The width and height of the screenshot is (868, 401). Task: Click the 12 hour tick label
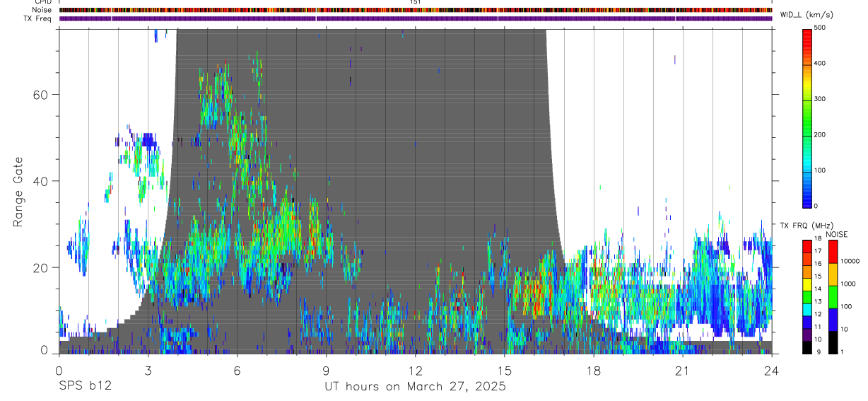tap(416, 371)
